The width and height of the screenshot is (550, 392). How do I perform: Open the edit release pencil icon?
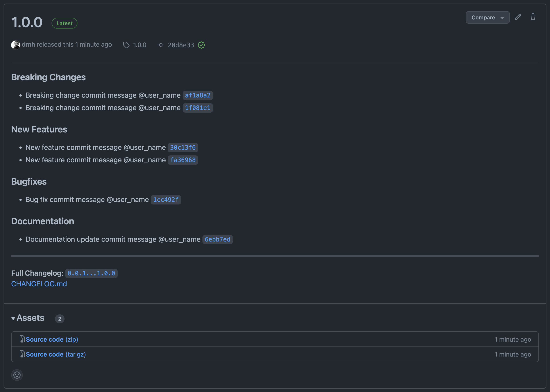click(x=518, y=17)
